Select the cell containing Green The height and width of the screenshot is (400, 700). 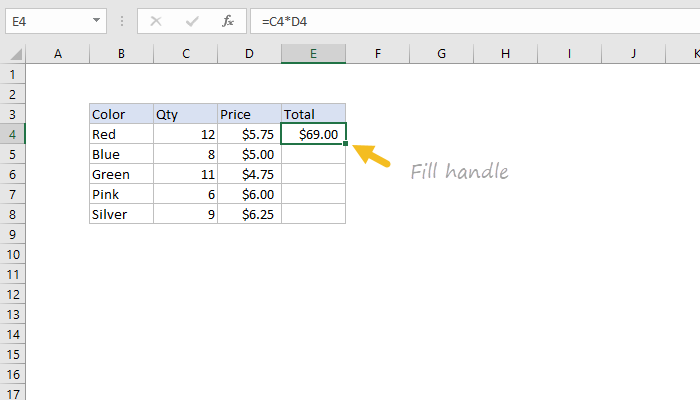click(x=121, y=174)
